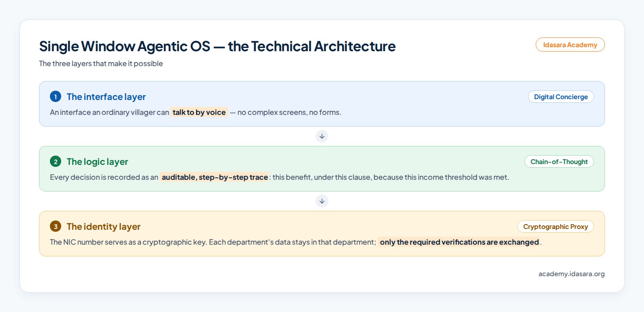Screen dimensions: 644x312
Task: Click 'Each department's data stays in that department'
Action: pyautogui.click(x=292, y=242)
